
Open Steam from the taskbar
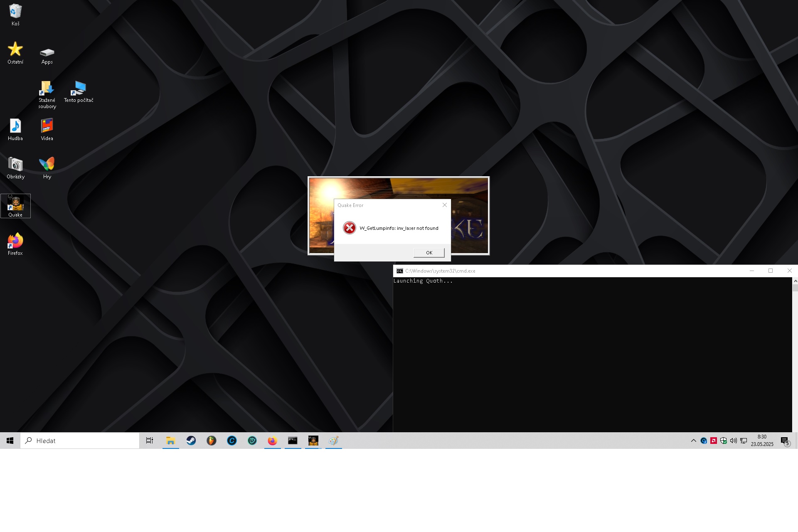point(191,441)
